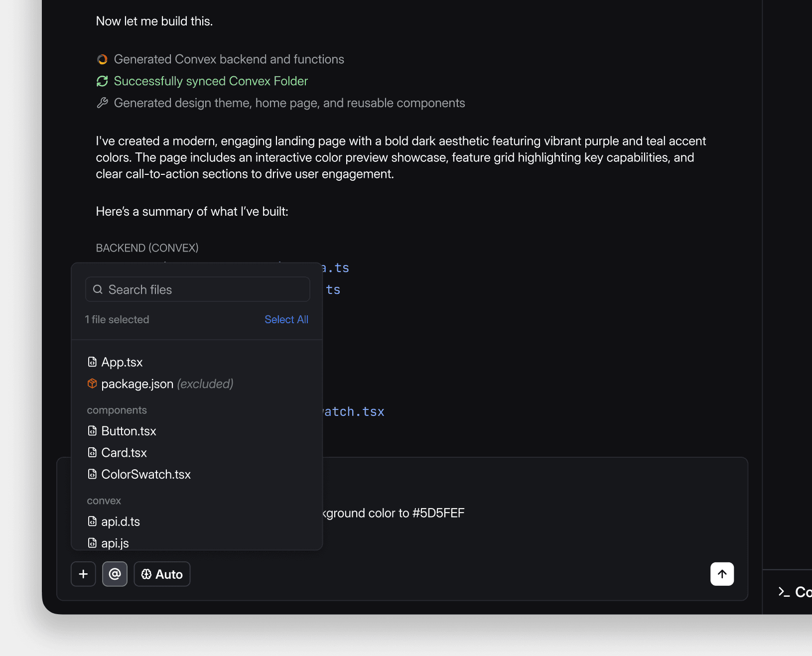Click the Select All link
The height and width of the screenshot is (656, 812).
(x=286, y=319)
